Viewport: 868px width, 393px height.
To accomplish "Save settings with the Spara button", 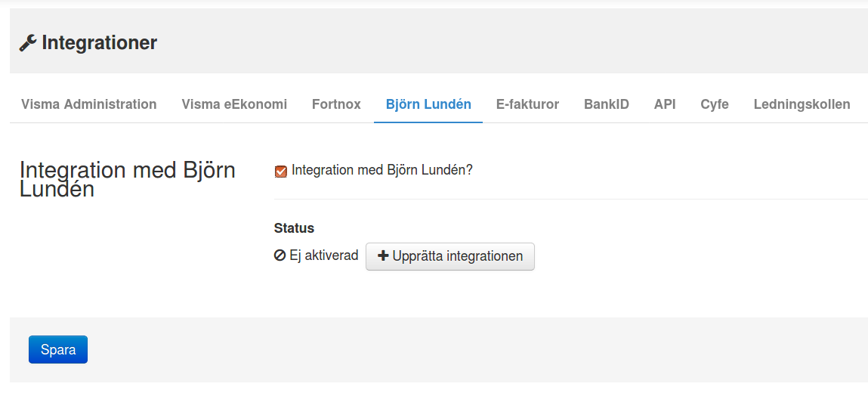I will click(x=58, y=349).
